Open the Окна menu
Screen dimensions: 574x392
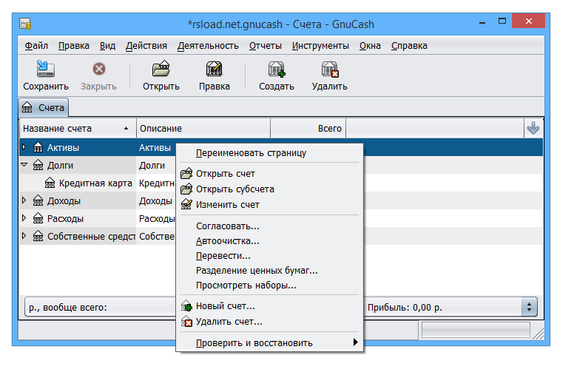tap(370, 46)
